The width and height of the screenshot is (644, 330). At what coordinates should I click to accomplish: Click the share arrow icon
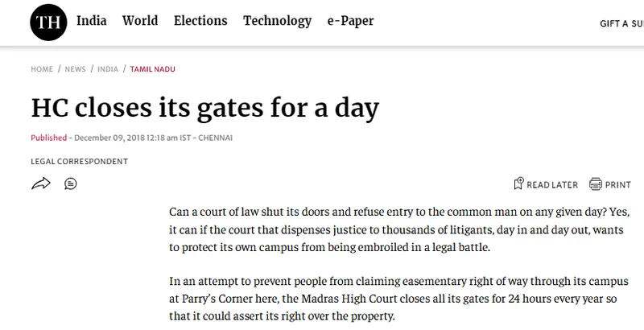pos(41,184)
